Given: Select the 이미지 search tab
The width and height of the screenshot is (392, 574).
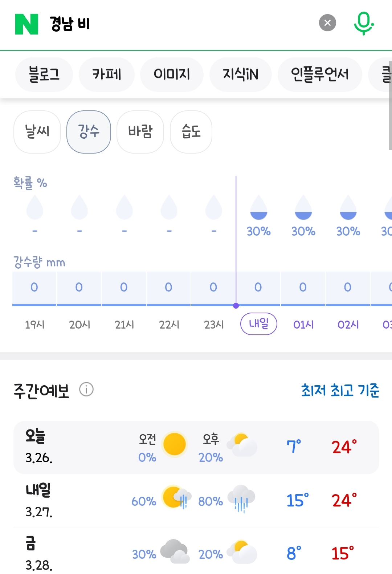Looking at the screenshot, I should tap(171, 74).
